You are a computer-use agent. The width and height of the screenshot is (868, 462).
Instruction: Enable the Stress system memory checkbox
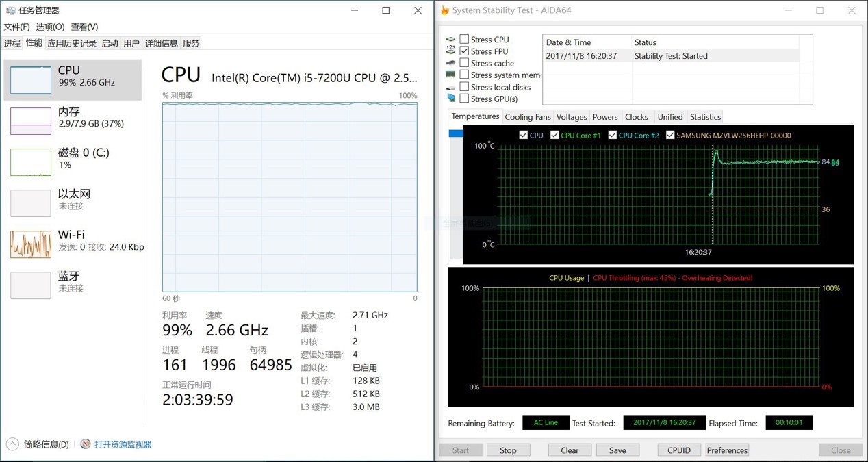click(x=464, y=75)
